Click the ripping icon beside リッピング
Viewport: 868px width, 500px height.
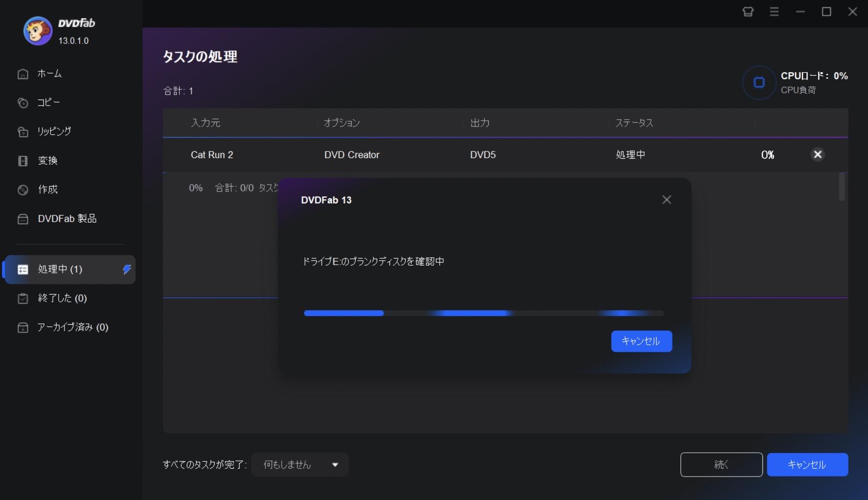[23, 131]
